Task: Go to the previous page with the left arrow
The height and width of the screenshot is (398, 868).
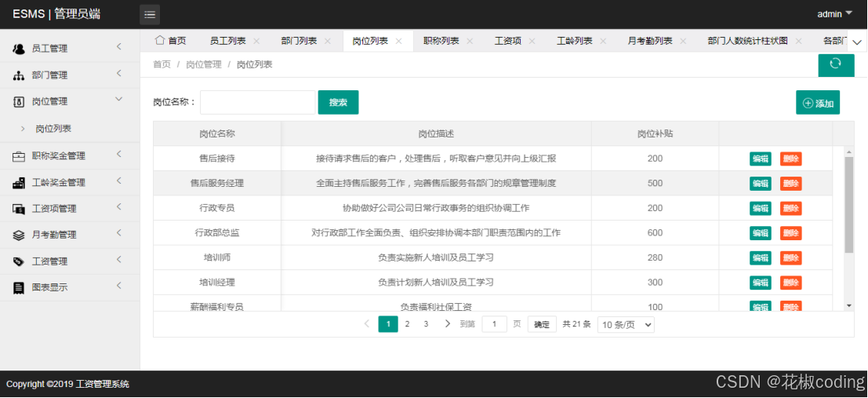Action: (x=366, y=323)
